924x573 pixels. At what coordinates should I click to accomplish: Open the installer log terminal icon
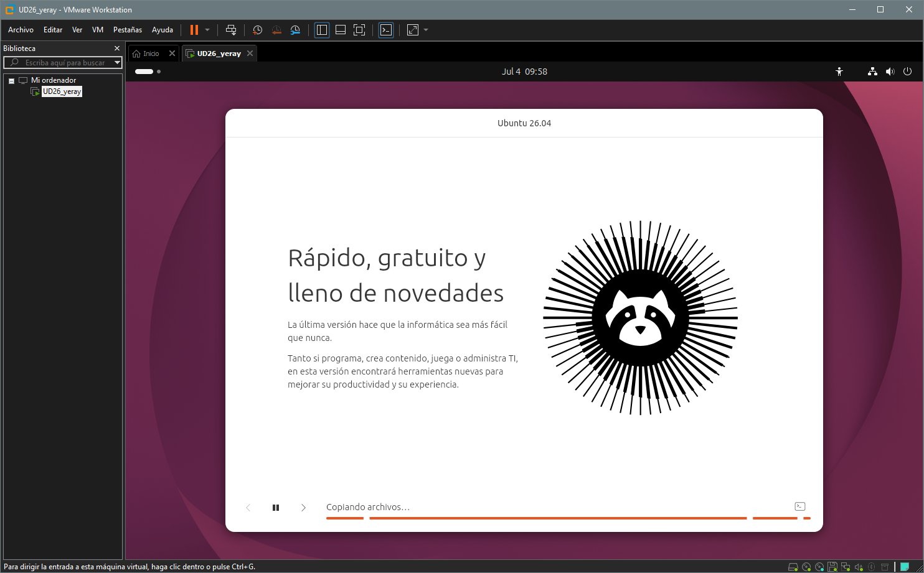800,506
